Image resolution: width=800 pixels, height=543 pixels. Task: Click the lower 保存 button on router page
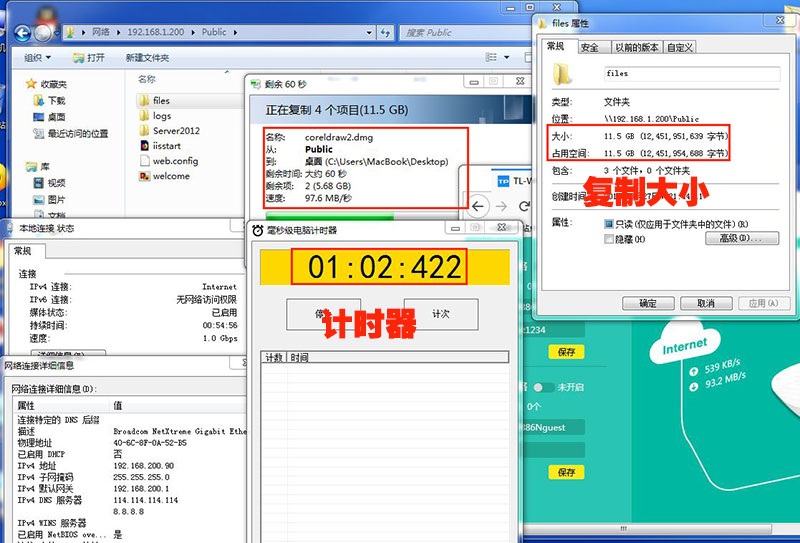[x=566, y=472]
